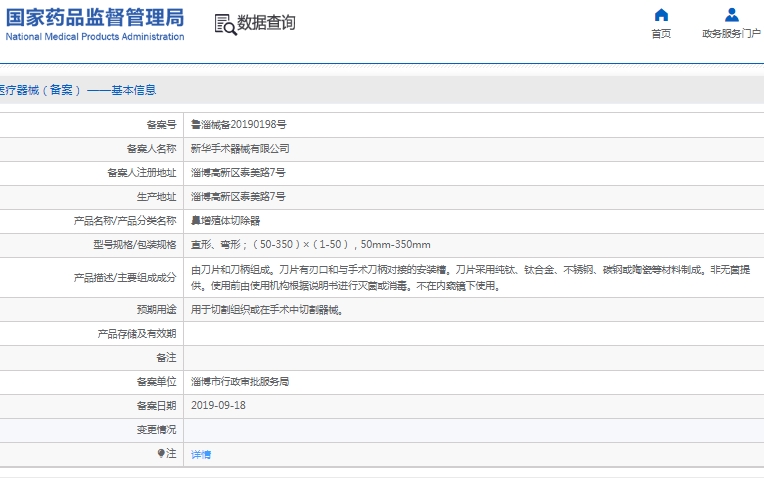Select the value 新华手术器械有限公司
The height and width of the screenshot is (478, 764).
pyautogui.click(x=240, y=149)
